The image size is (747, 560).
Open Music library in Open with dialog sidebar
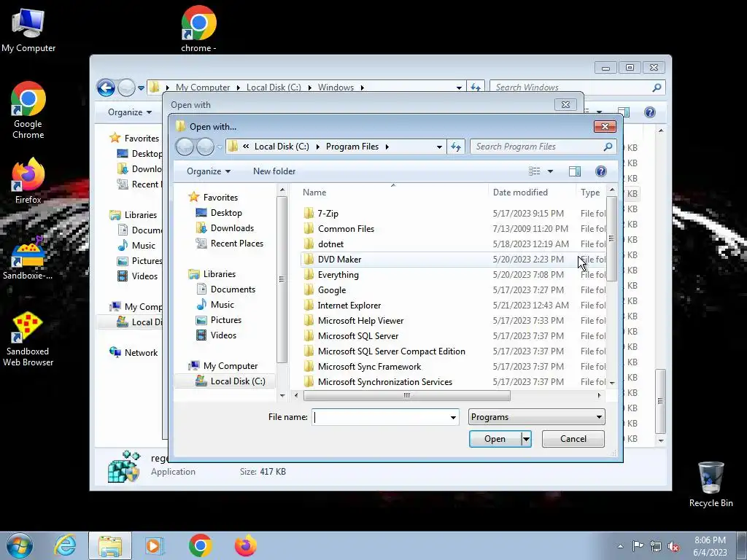222,304
